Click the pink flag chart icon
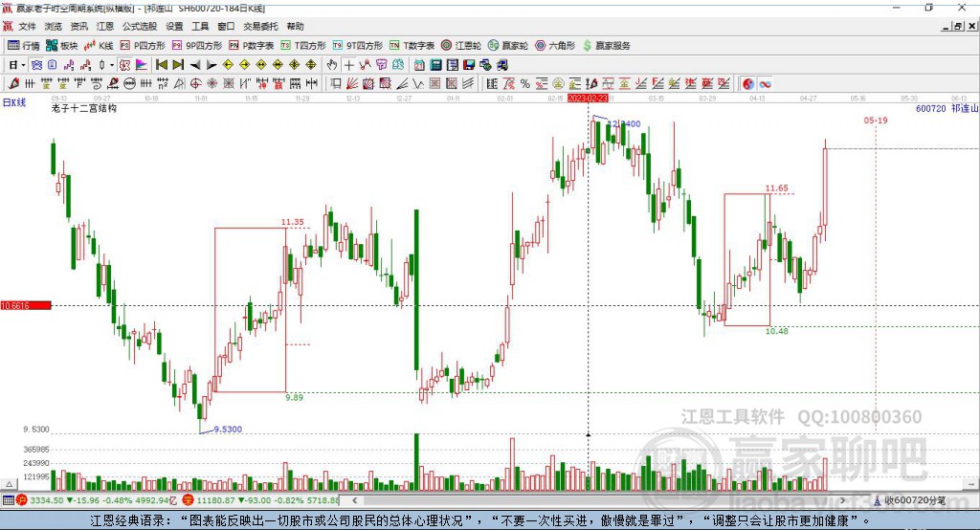 point(142,65)
